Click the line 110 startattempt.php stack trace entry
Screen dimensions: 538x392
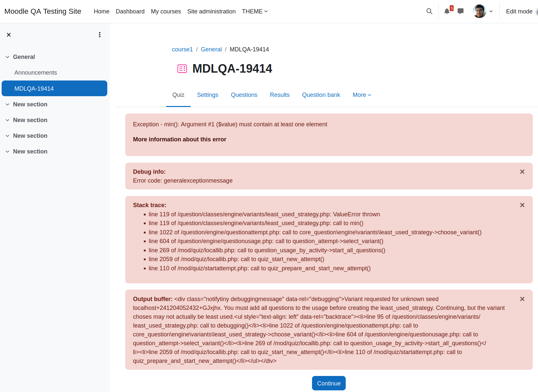coord(260,268)
